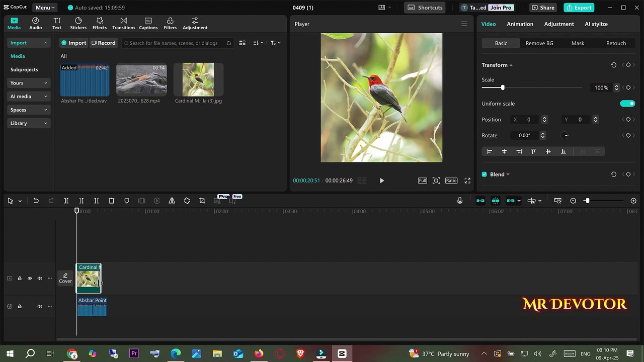This screenshot has width=644, height=362.
Task: Open the Menu dropdown
Action: (x=45, y=8)
